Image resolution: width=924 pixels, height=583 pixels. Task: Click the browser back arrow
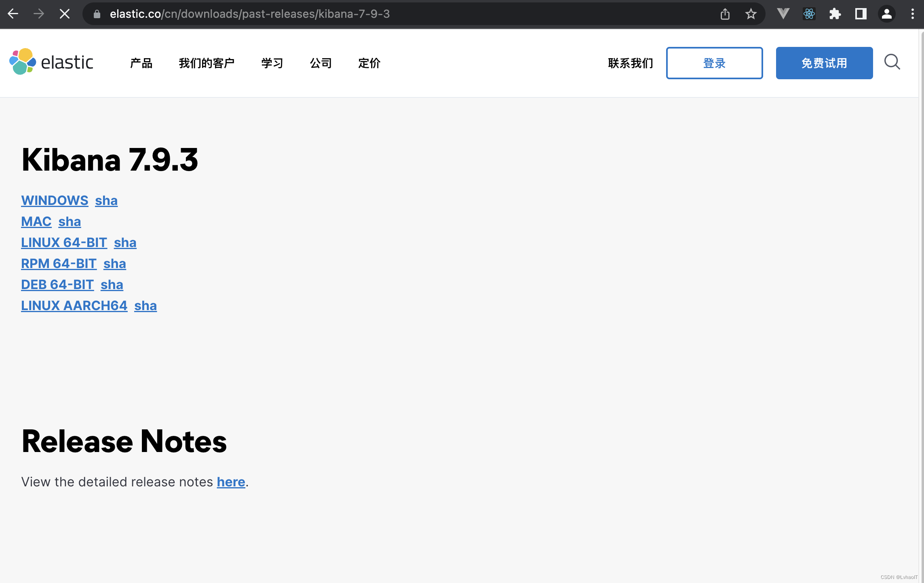coord(13,14)
